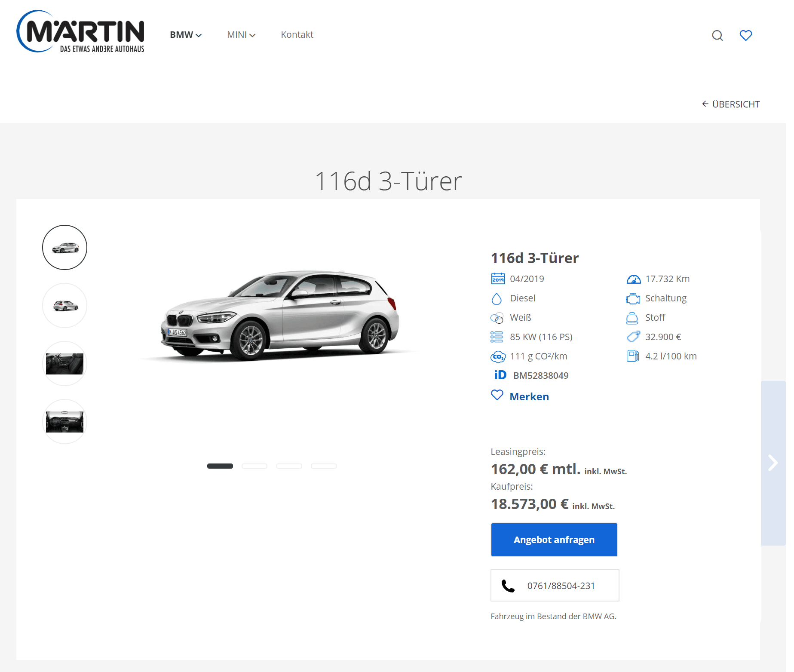Viewport: 794px width, 672px height.
Task: Click the phone handset icon
Action: coord(508,586)
